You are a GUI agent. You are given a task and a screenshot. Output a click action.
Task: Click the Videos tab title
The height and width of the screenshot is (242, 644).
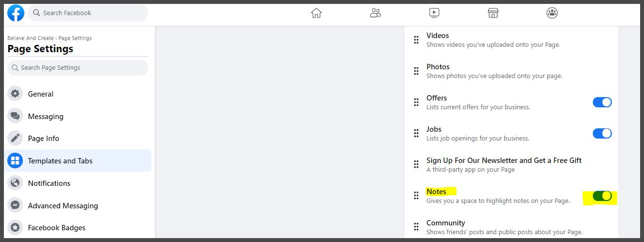pos(437,36)
